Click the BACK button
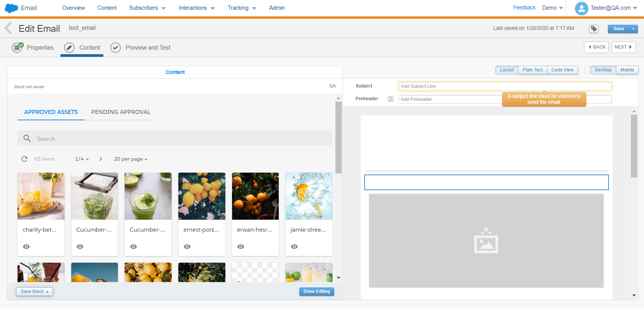Viewport: 644px width, 312px height. tap(596, 47)
